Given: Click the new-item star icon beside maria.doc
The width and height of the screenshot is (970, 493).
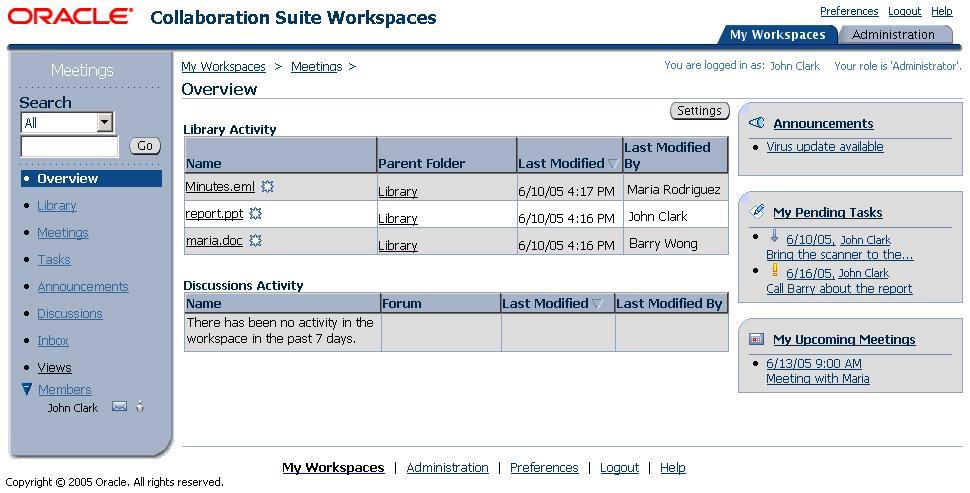Looking at the screenshot, I should (x=255, y=241).
